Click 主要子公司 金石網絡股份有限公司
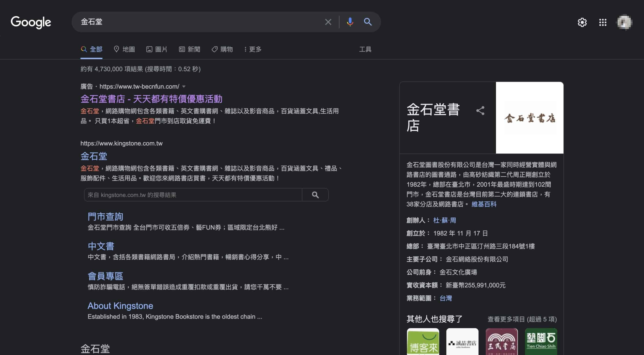Image resolution: width=644 pixels, height=355 pixels. (x=477, y=259)
